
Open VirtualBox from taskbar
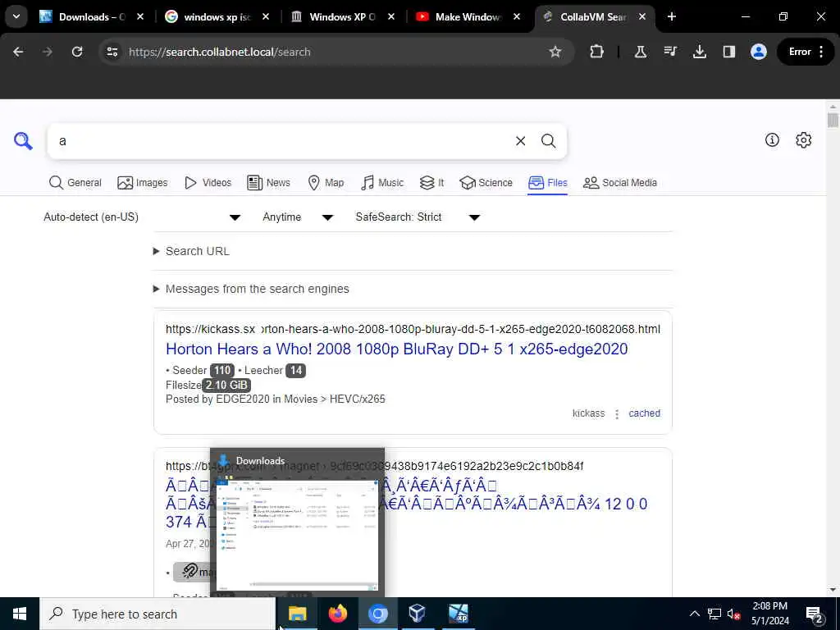(418, 614)
